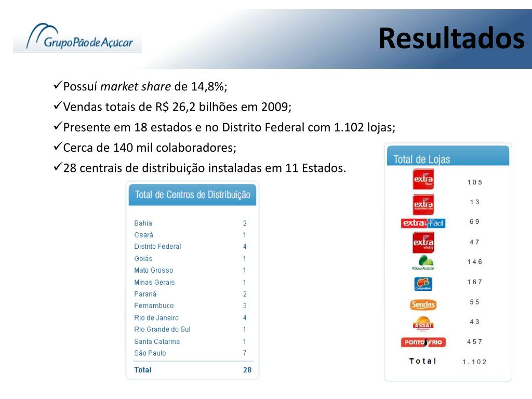Click the São Paulo value 7

point(245,353)
